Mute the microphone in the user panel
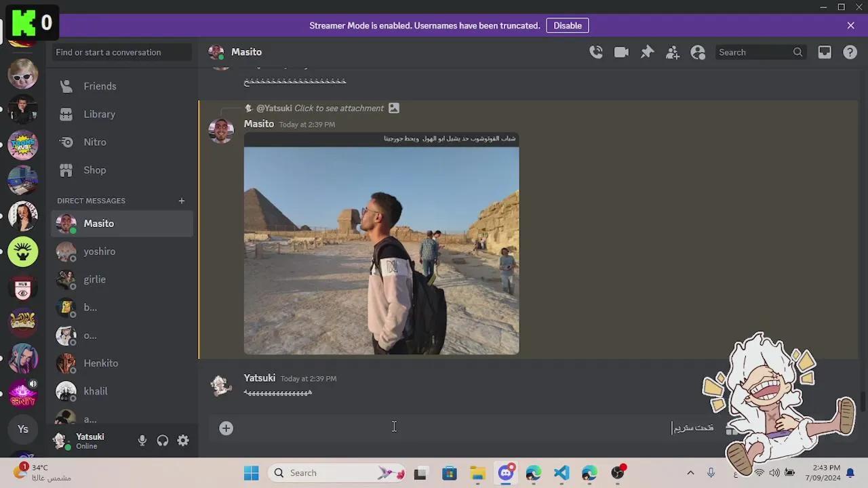 (142, 441)
